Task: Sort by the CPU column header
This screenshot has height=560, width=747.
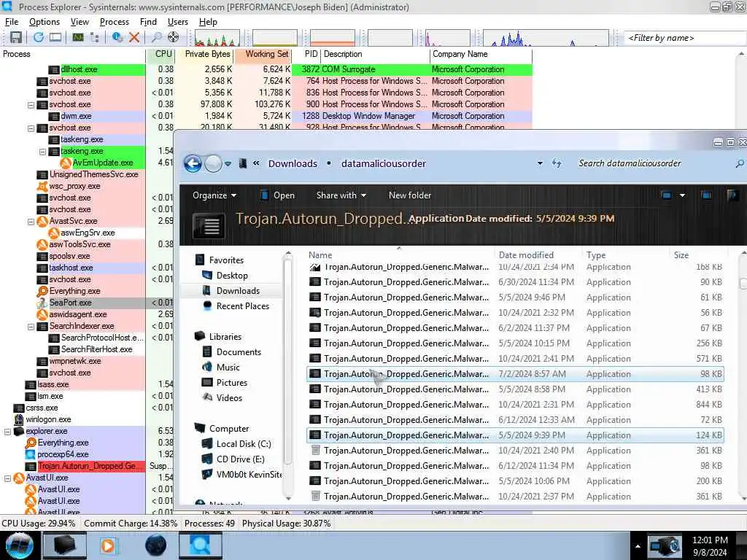Action: [160, 54]
